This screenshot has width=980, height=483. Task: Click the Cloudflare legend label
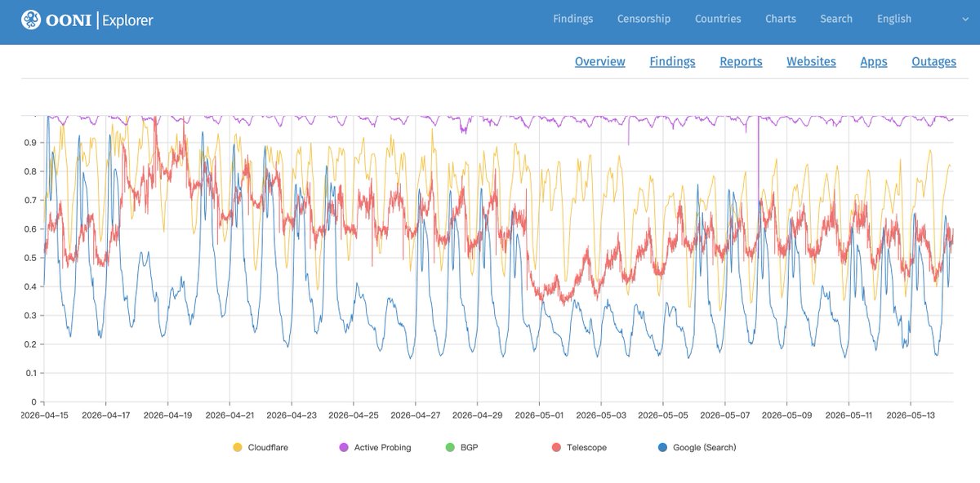click(x=268, y=447)
